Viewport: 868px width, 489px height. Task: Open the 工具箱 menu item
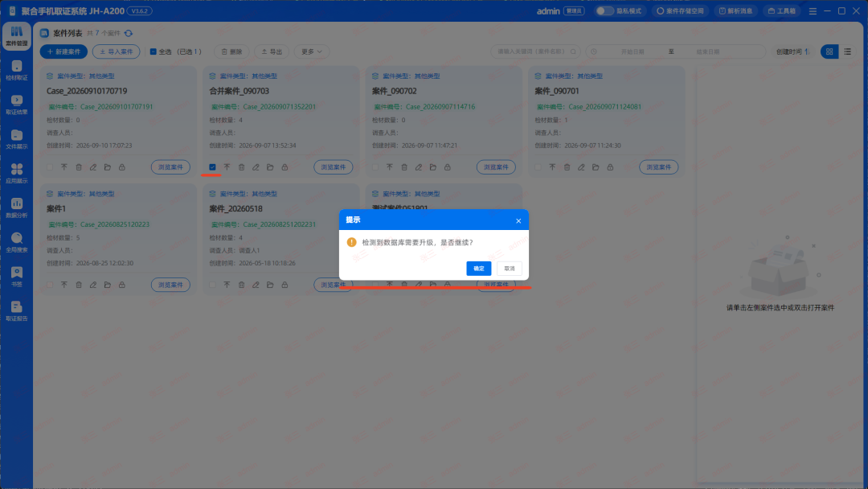tap(782, 11)
